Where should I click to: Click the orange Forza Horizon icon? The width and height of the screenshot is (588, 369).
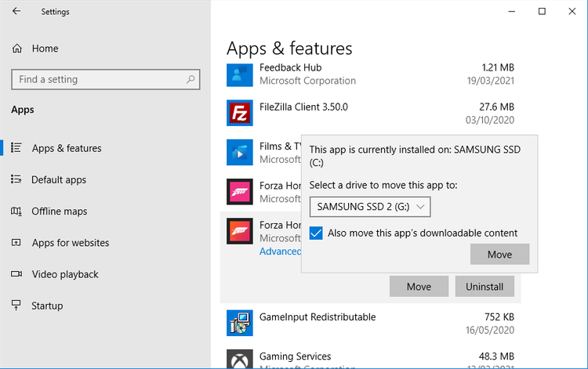click(x=240, y=231)
